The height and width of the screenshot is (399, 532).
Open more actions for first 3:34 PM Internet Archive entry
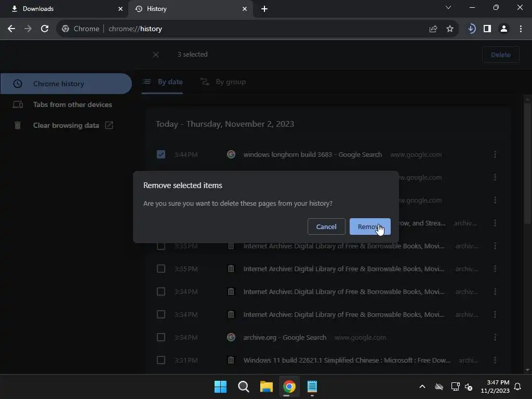[x=495, y=291]
